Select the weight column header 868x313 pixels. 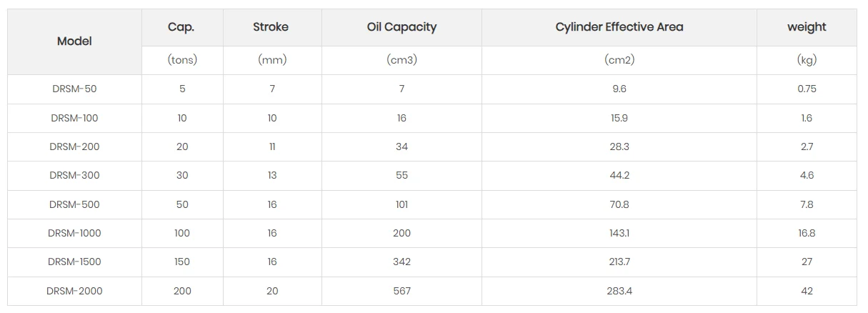click(807, 27)
